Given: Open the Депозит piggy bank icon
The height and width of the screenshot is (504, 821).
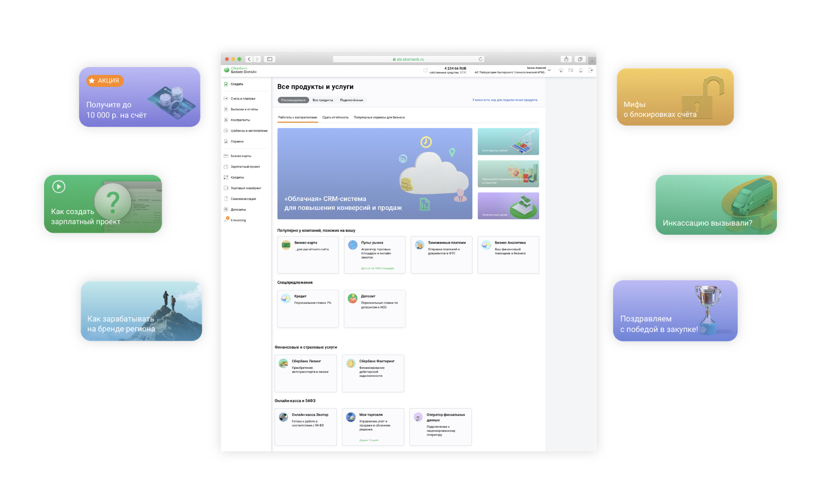Looking at the screenshot, I should point(353,298).
